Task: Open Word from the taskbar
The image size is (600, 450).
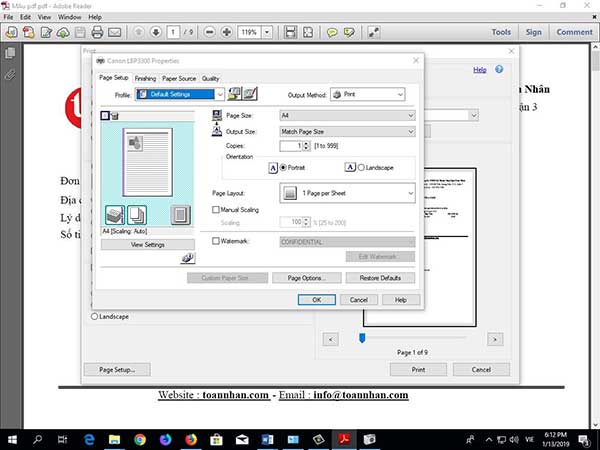Action: (267, 439)
